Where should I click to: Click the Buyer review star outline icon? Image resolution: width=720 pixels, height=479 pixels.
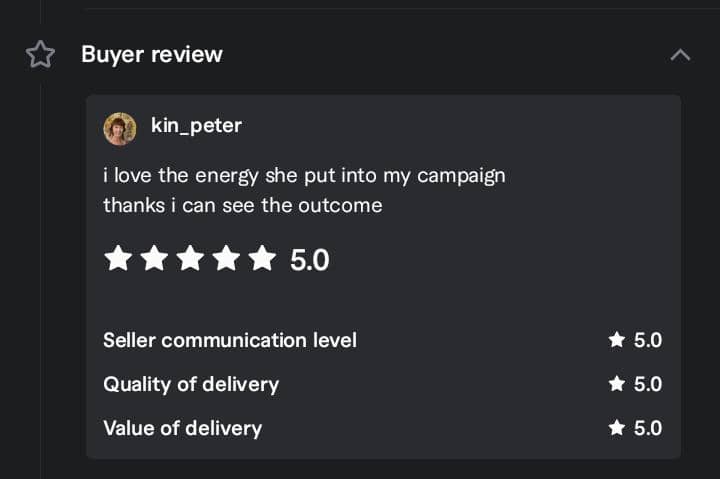click(40, 54)
